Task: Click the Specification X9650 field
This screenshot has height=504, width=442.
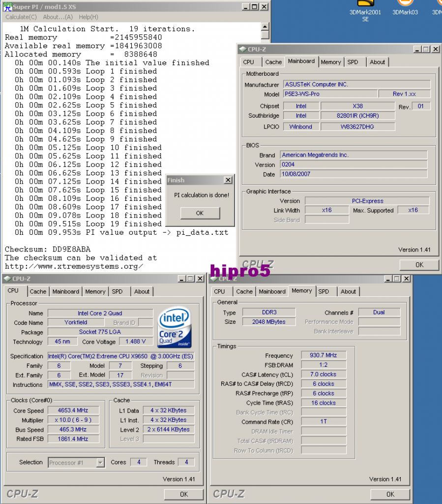Action: (x=120, y=356)
